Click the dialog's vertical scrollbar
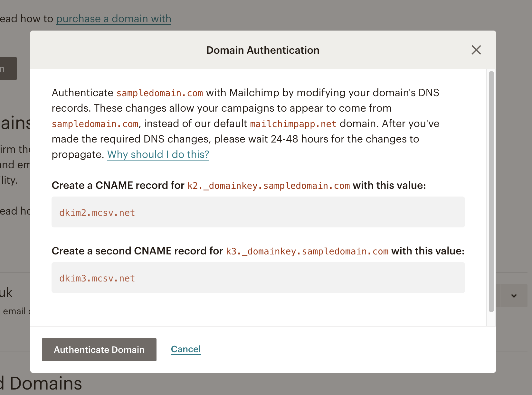 491,192
